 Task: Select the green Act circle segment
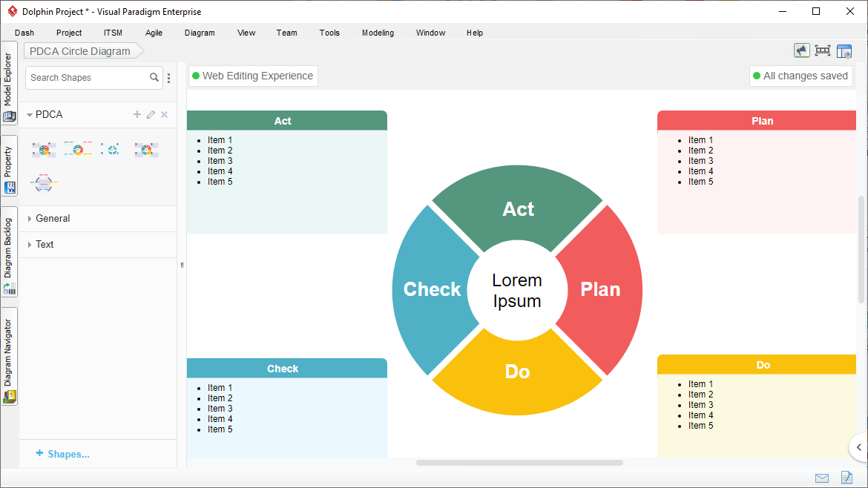[518, 208]
